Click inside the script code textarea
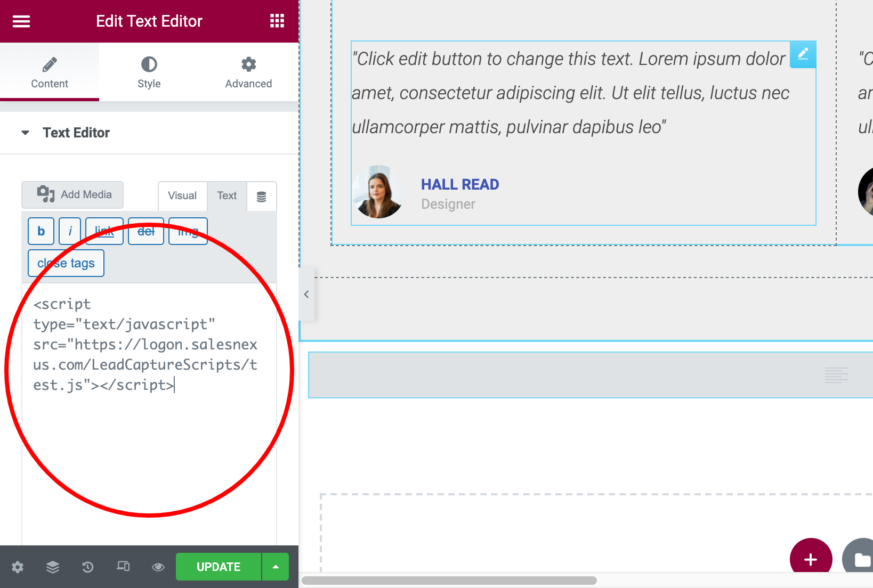The height and width of the screenshot is (588, 873). [x=149, y=414]
